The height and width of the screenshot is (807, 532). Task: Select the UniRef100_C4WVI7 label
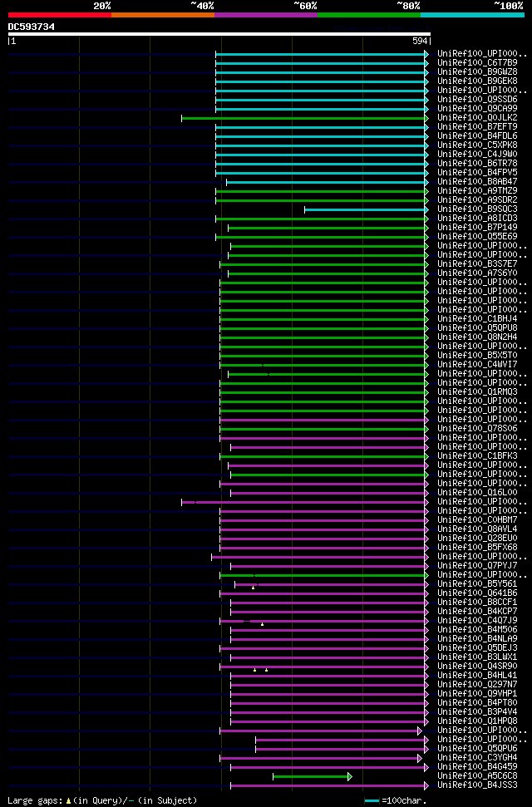pos(477,365)
